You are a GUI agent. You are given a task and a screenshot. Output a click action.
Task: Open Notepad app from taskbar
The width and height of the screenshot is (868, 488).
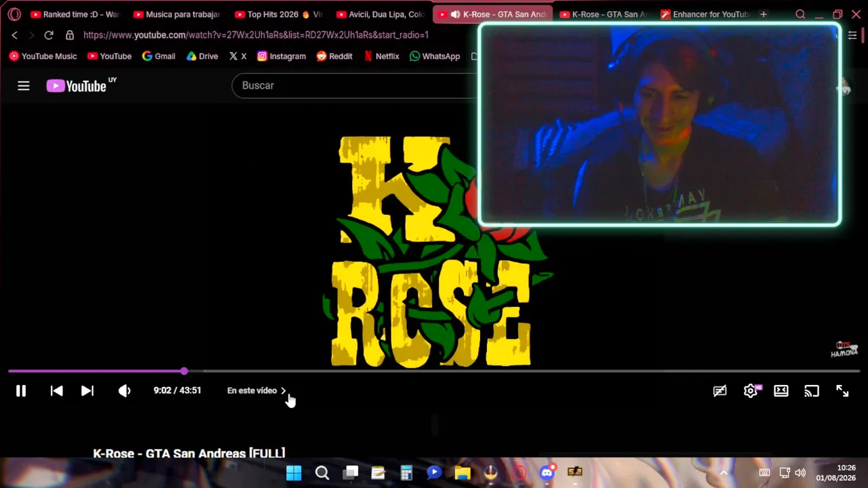pos(378,472)
